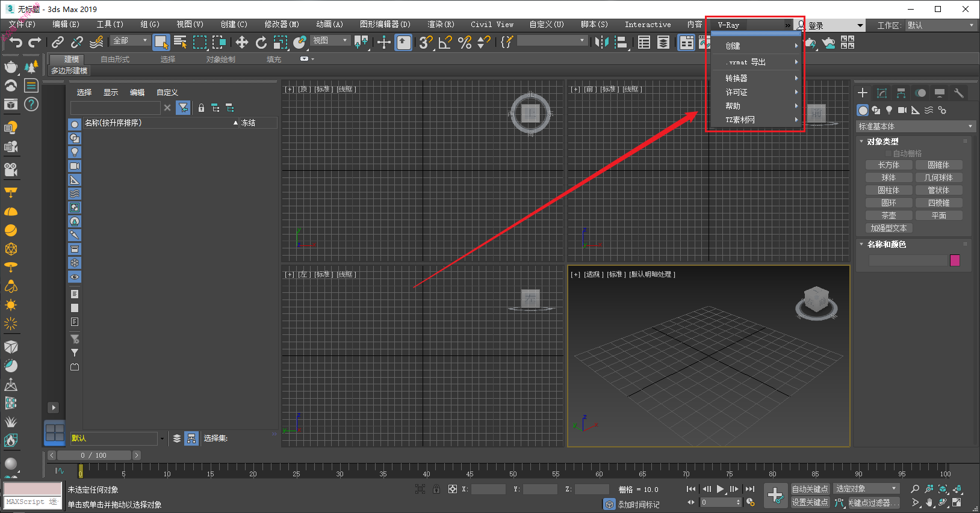This screenshot has width=980, height=513.
Task: Toggle the Selection Lock padlock in status bar
Action: coord(436,489)
